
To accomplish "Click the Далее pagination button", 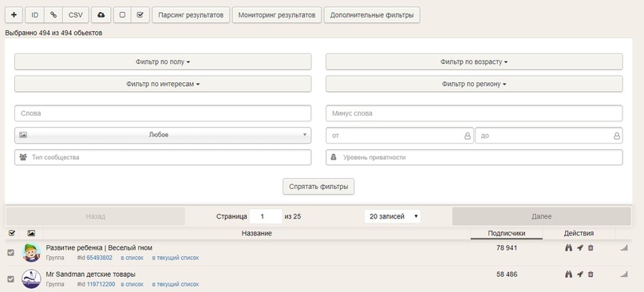I will (541, 216).
